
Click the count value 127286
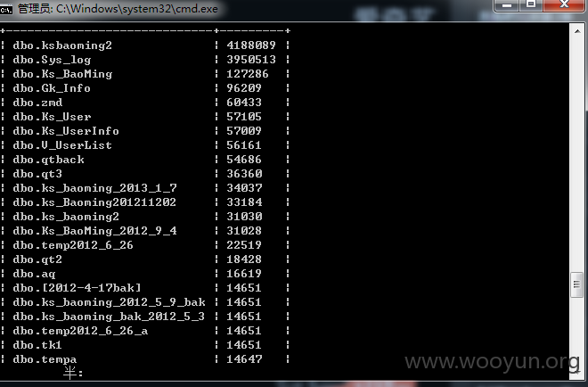pos(248,74)
